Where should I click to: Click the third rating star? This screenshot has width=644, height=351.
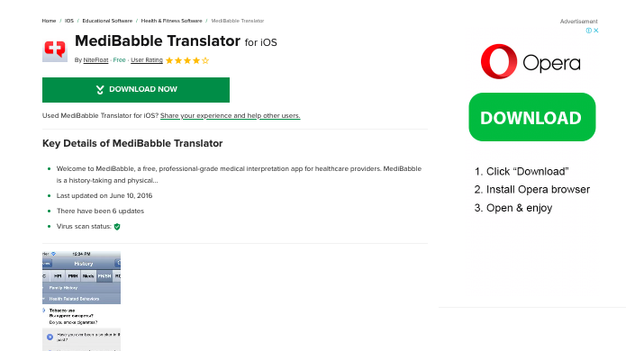pyautogui.click(x=187, y=60)
